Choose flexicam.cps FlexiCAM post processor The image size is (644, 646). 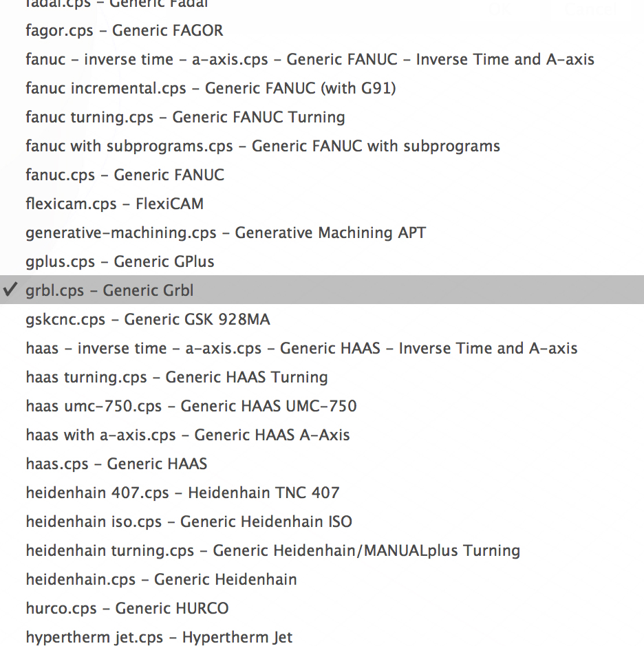pyautogui.click(x=114, y=204)
